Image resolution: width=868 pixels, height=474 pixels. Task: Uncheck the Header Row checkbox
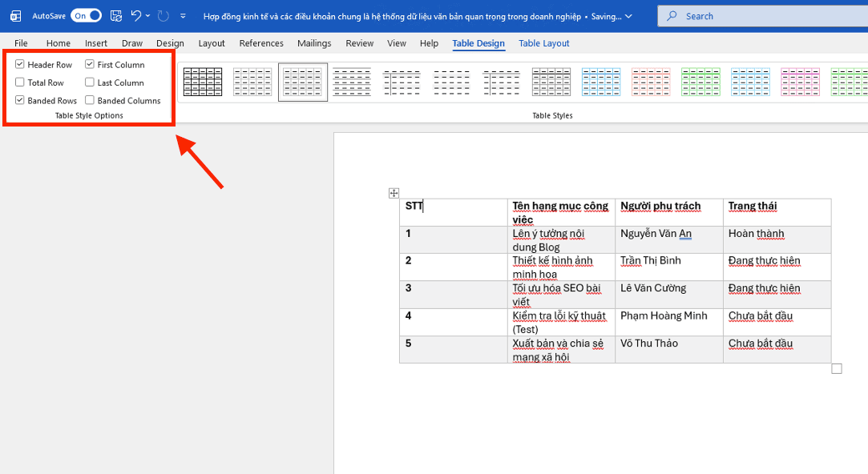click(20, 65)
